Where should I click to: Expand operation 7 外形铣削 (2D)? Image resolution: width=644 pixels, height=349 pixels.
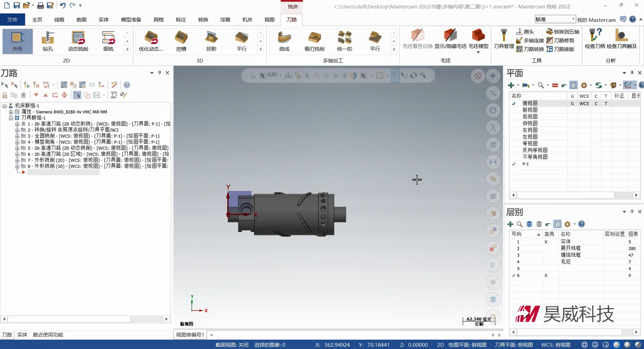pos(17,160)
